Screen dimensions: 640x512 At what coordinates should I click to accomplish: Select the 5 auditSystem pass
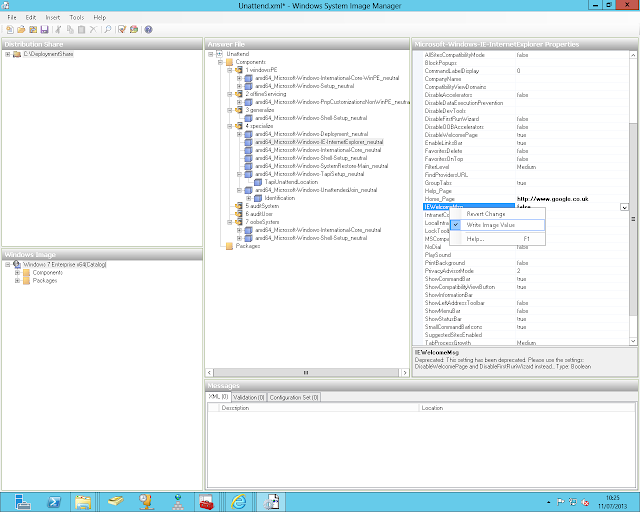pos(262,206)
